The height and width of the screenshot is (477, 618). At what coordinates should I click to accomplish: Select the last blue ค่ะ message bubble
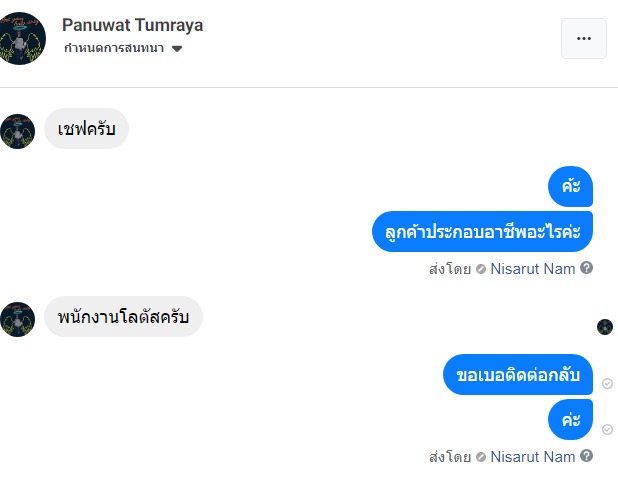(571, 420)
